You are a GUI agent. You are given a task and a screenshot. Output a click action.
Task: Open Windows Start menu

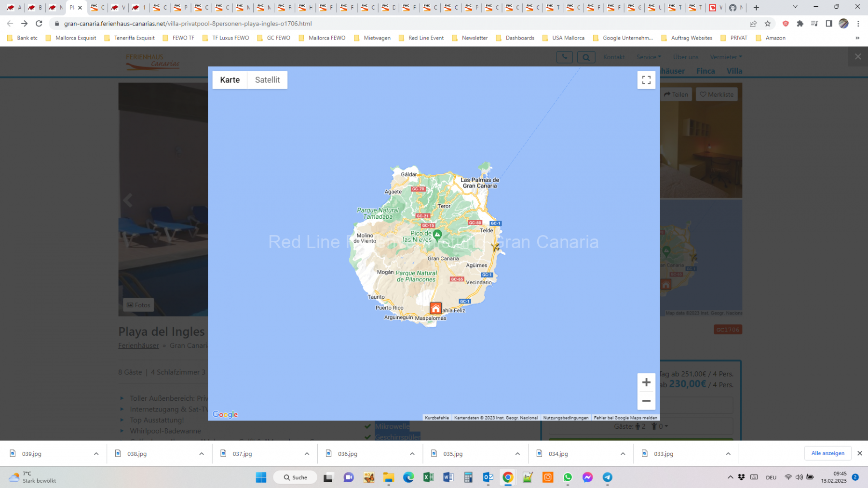[261, 477]
